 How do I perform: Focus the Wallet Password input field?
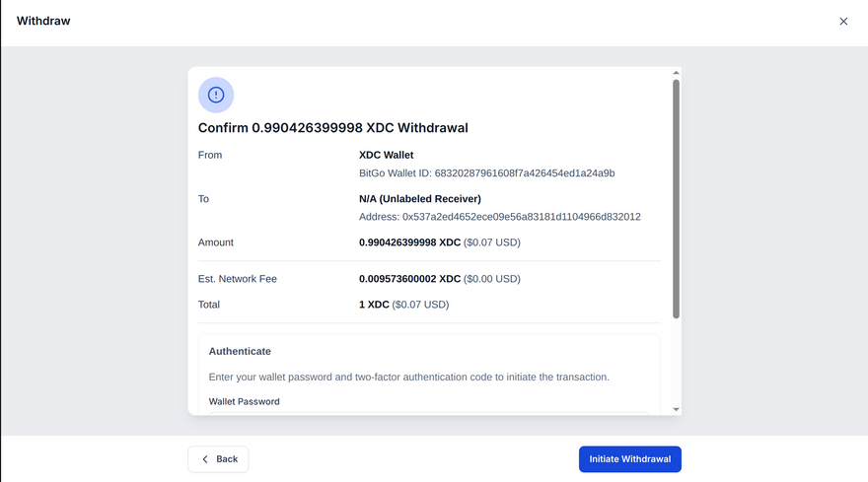coord(429,413)
